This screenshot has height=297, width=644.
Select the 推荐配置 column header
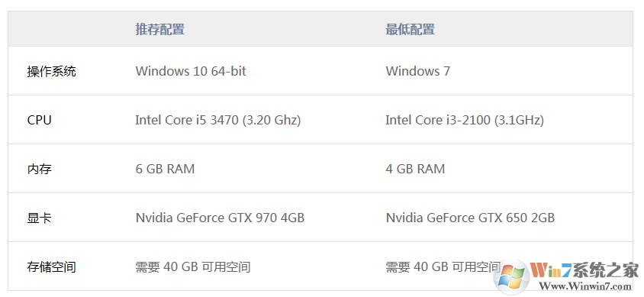tap(159, 30)
